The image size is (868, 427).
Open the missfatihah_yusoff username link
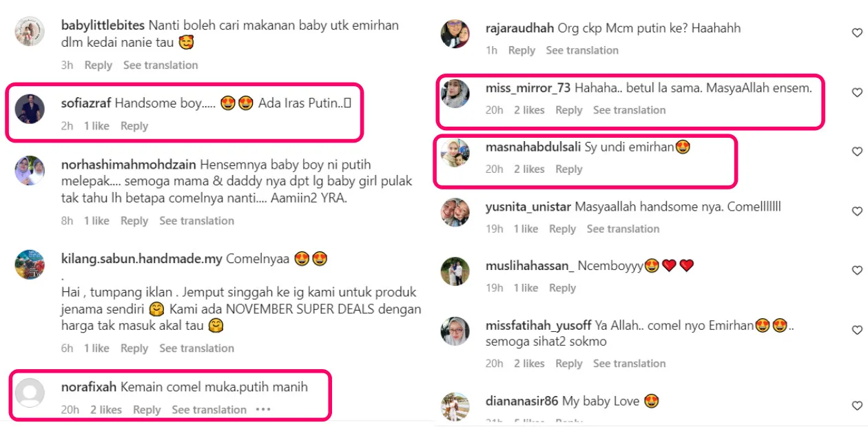[x=539, y=326]
